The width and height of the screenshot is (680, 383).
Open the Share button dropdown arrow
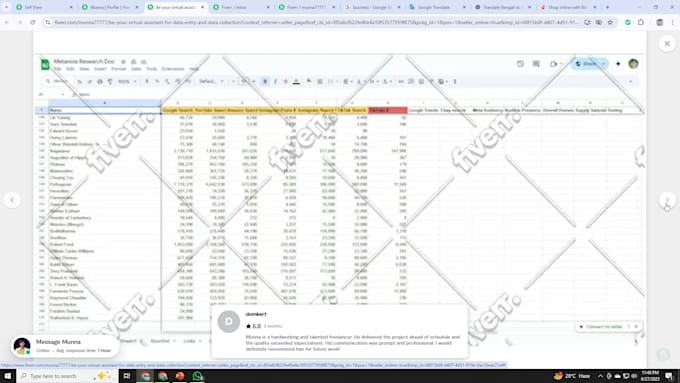pyautogui.click(x=604, y=64)
